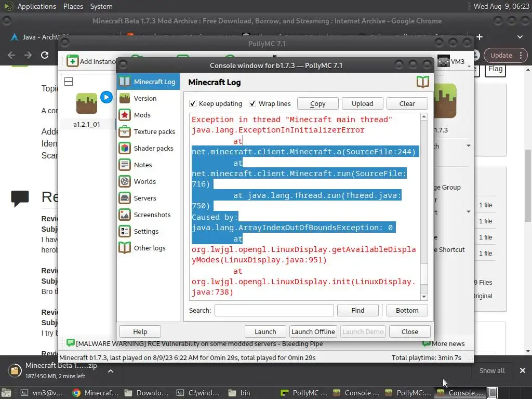Screen dimensions: 532x399
Task: Open the Minecraft Log page in the sidebar
Action: tap(148, 82)
